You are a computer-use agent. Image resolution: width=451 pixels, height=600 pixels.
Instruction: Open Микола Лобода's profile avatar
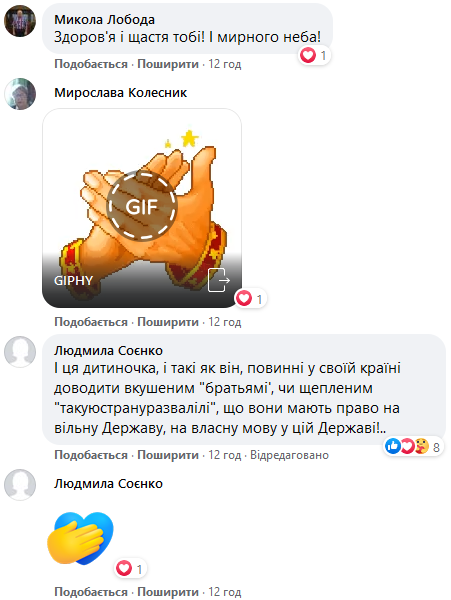[20, 21]
